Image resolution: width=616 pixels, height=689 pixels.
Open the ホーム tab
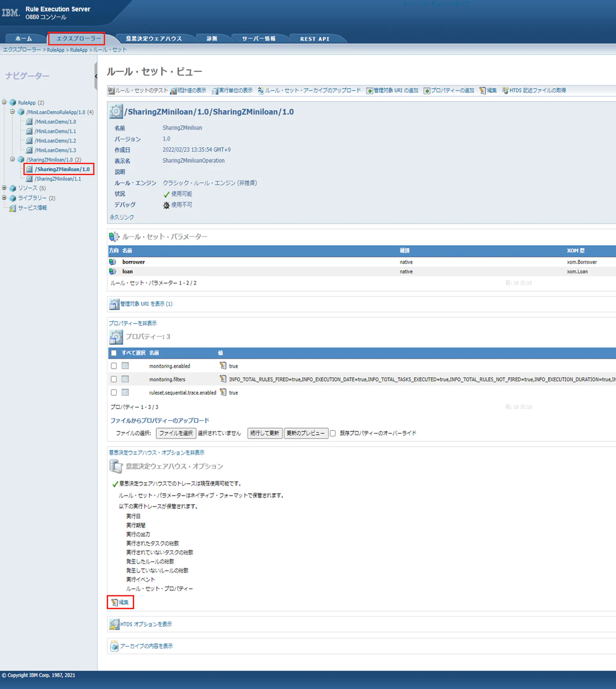tap(24, 39)
